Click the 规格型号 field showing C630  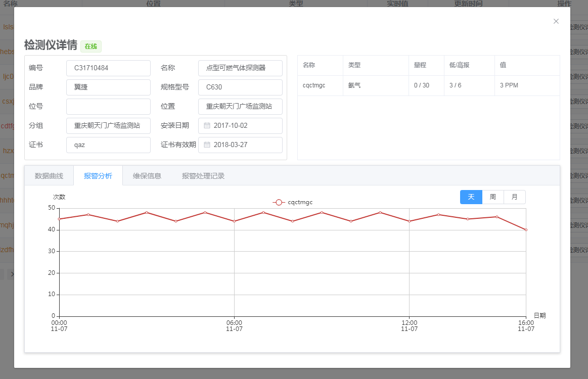240,87
